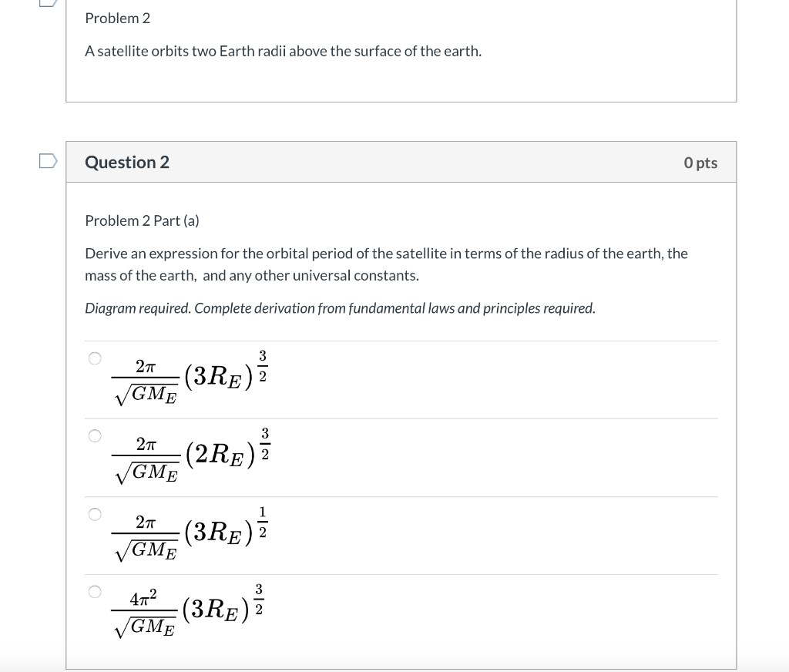Image resolution: width=789 pixels, height=672 pixels.
Task: Select the 4π² answer choice
Action: [x=94, y=592]
